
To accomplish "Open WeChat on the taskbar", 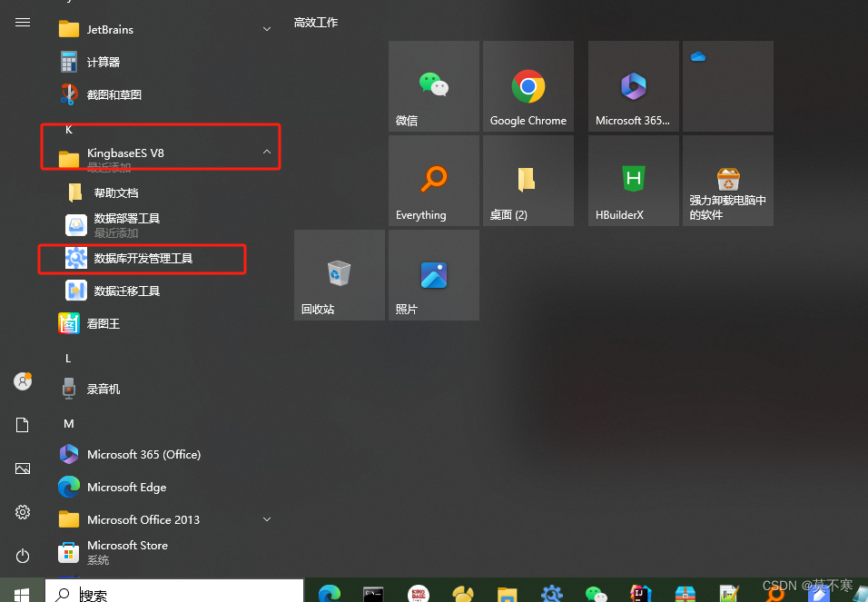I will (x=597, y=594).
